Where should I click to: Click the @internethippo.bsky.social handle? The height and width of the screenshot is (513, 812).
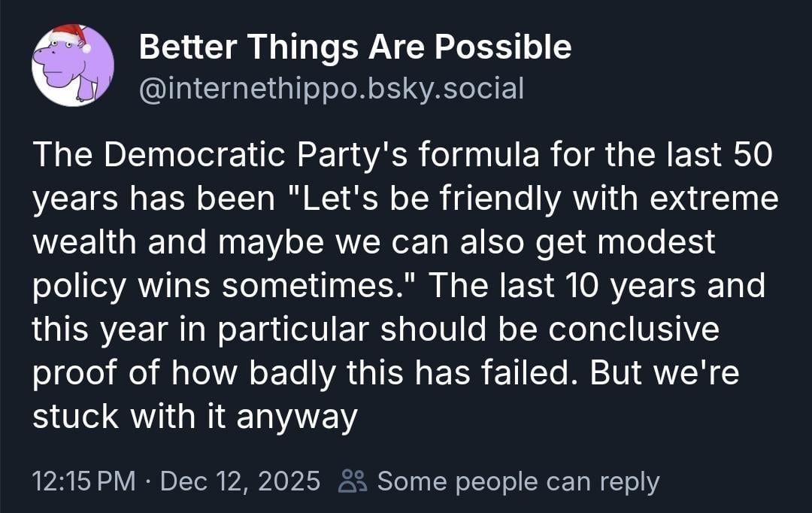coord(332,89)
